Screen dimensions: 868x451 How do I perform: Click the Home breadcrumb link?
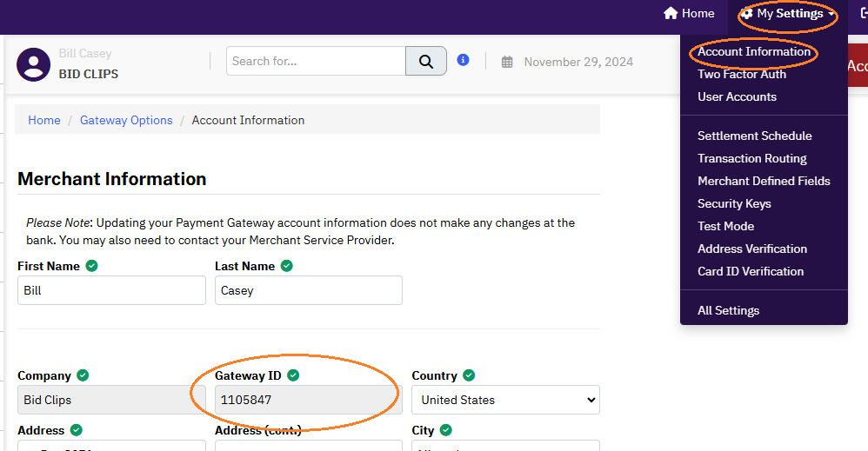pyautogui.click(x=44, y=120)
